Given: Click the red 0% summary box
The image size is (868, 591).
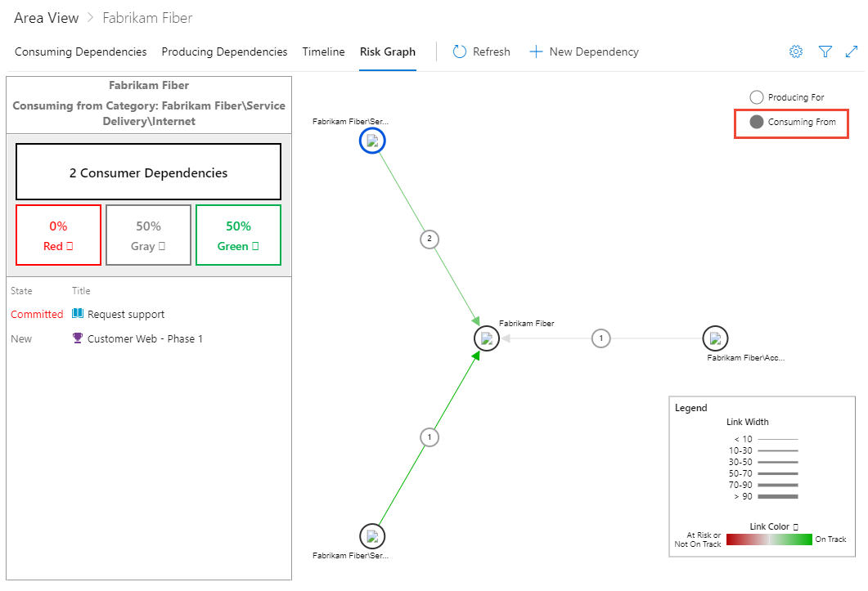Looking at the screenshot, I should click(58, 235).
